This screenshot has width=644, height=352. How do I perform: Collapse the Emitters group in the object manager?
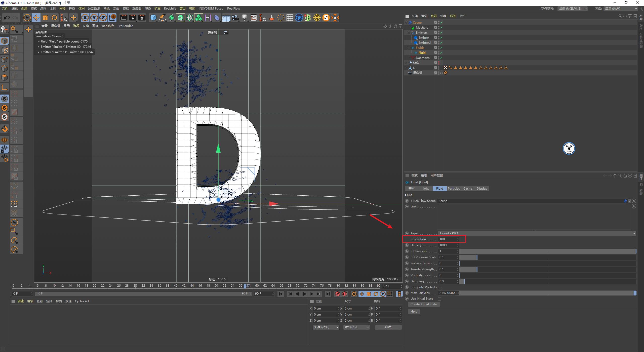pyautogui.click(x=409, y=32)
